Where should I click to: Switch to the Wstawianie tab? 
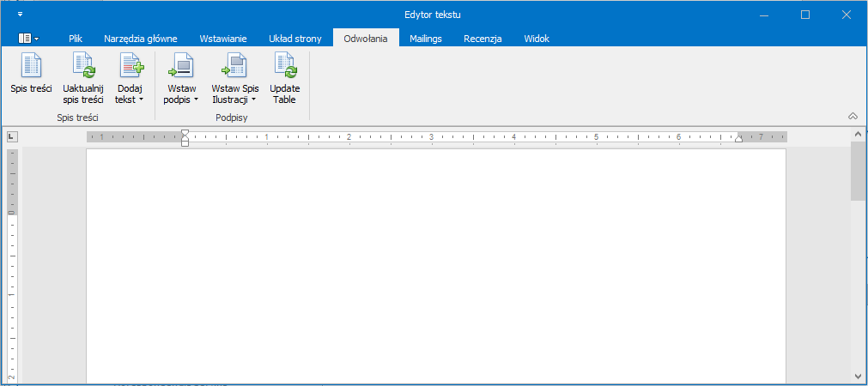[223, 39]
